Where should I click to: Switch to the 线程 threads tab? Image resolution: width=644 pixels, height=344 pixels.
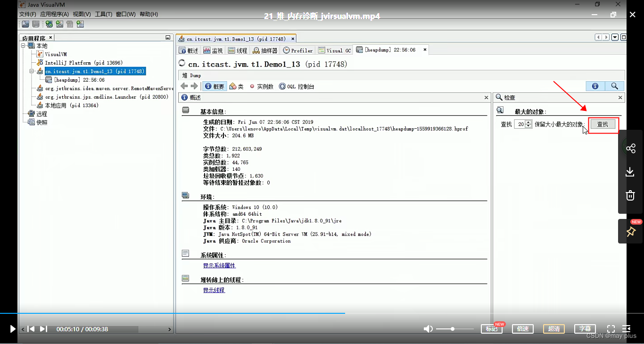pyautogui.click(x=238, y=50)
